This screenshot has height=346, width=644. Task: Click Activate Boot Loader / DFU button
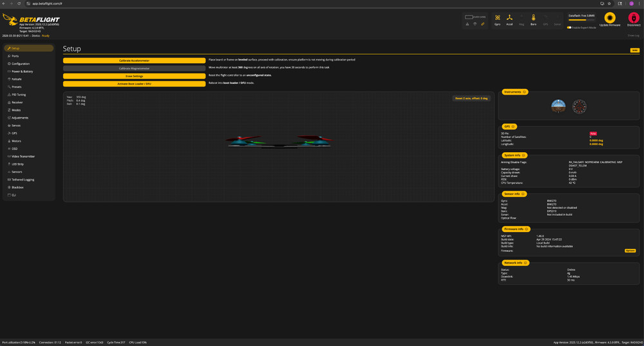pos(134,84)
